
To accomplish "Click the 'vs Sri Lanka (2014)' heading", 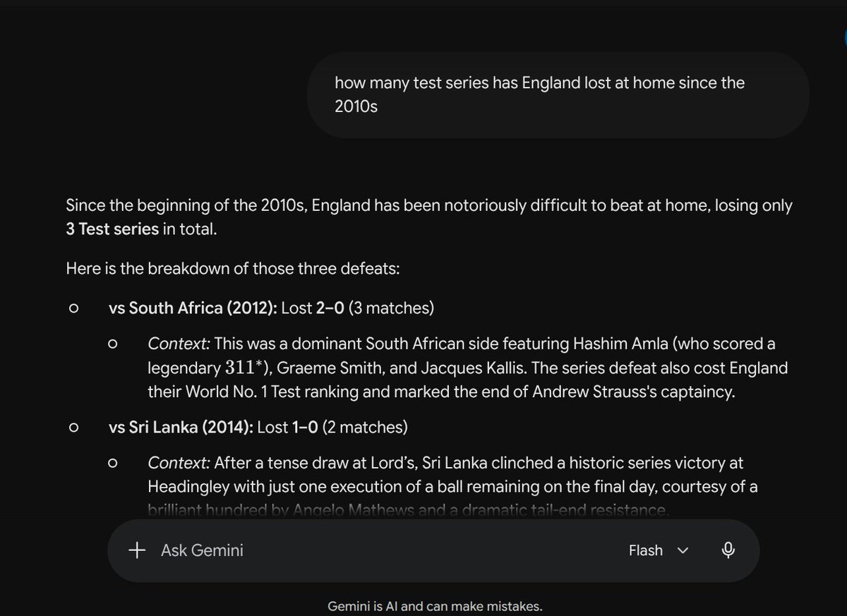I will click(x=182, y=427).
